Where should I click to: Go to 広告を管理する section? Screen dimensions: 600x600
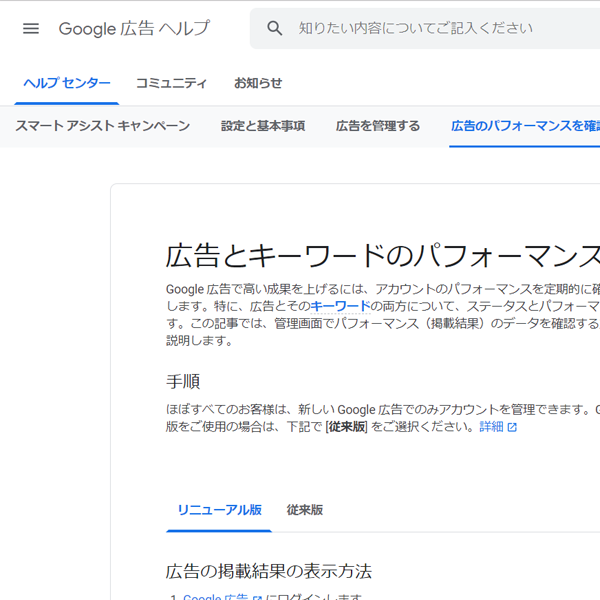(x=378, y=126)
